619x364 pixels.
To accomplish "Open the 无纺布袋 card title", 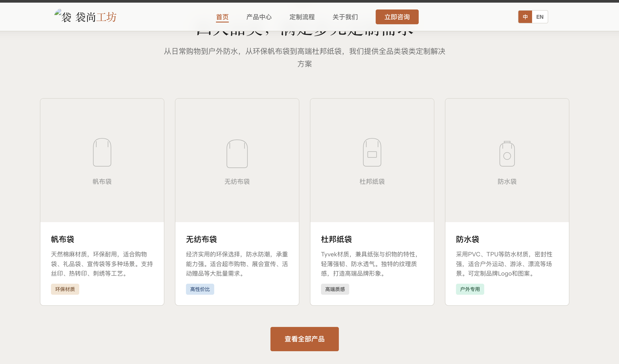I will click(201, 239).
